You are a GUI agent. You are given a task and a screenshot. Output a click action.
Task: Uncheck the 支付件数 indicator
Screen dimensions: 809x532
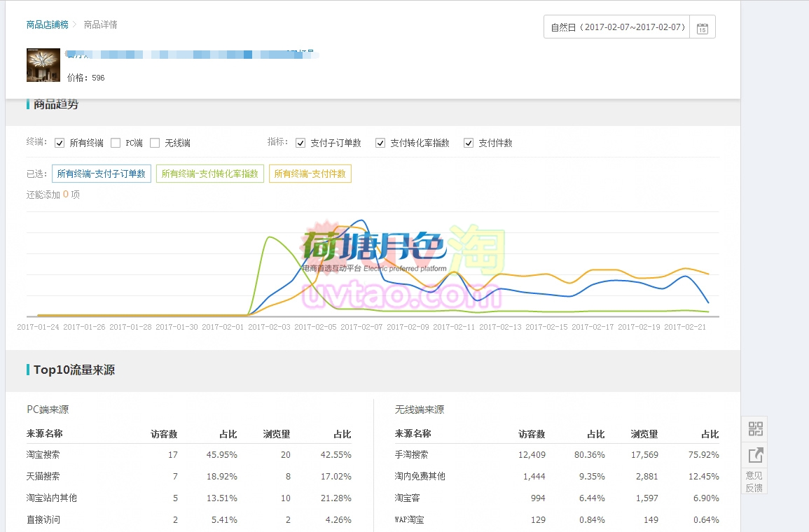(469, 143)
